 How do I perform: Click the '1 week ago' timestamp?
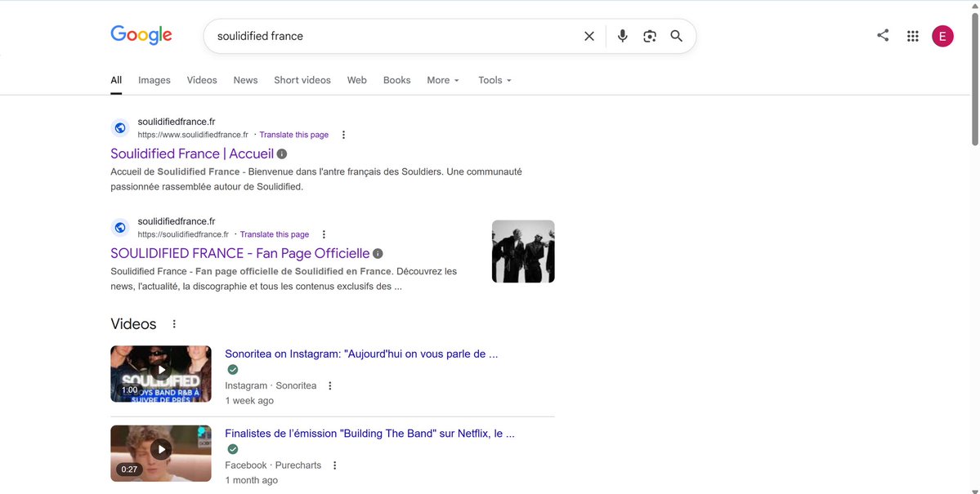pos(249,401)
